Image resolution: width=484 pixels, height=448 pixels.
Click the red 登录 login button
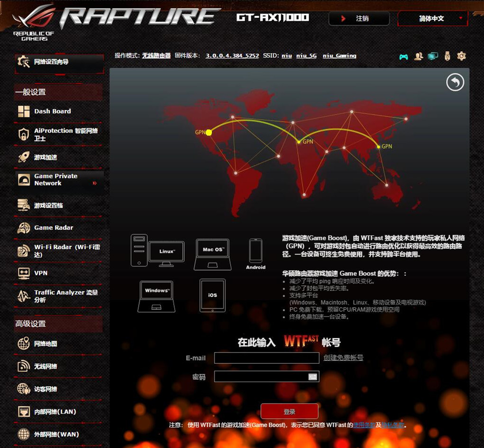[x=289, y=411]
